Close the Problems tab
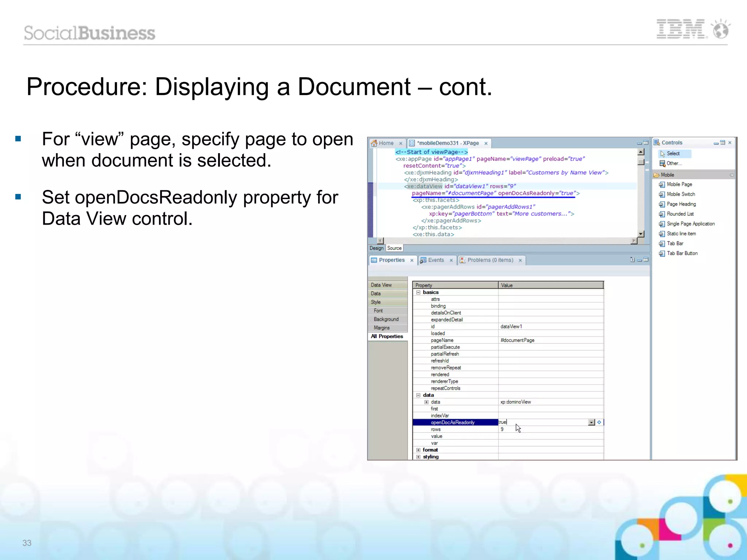 point(520,260)
